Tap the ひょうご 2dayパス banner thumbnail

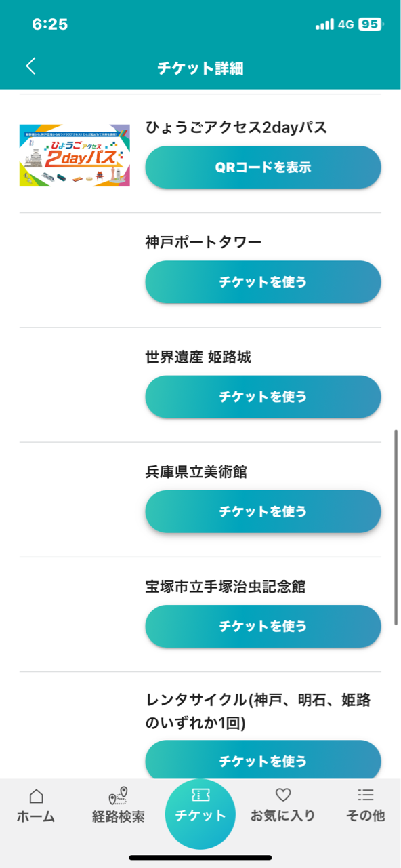[x=75, y=155]
